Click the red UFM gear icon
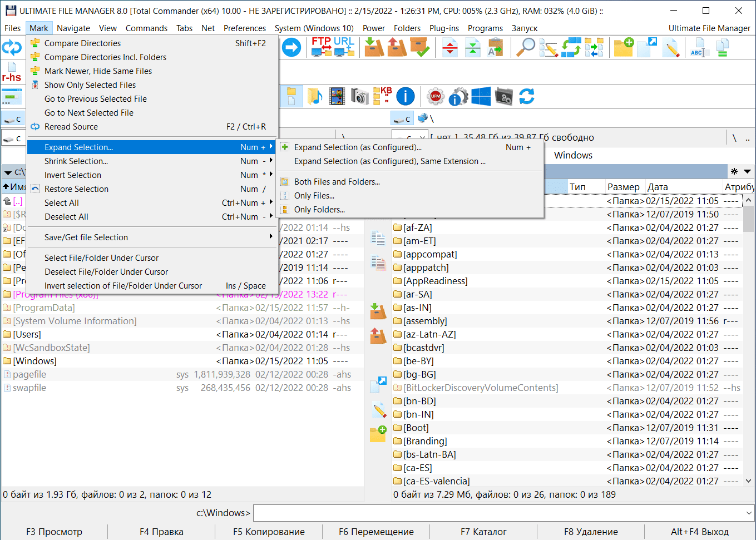The image size is (756, 540). pyautogui.click(x=436, y=96)
